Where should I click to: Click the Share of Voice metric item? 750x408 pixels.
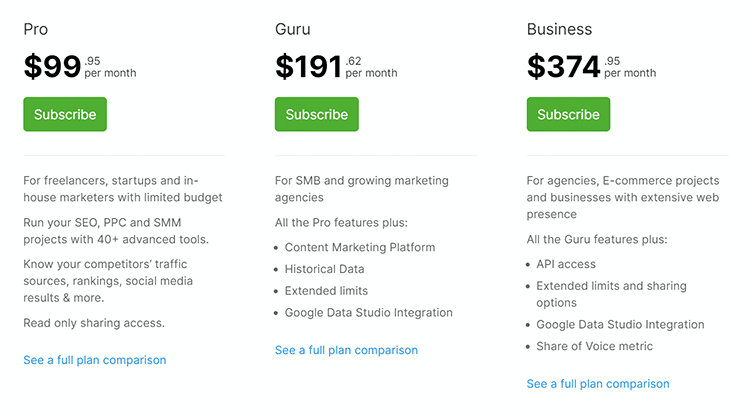tap(594, 346)
